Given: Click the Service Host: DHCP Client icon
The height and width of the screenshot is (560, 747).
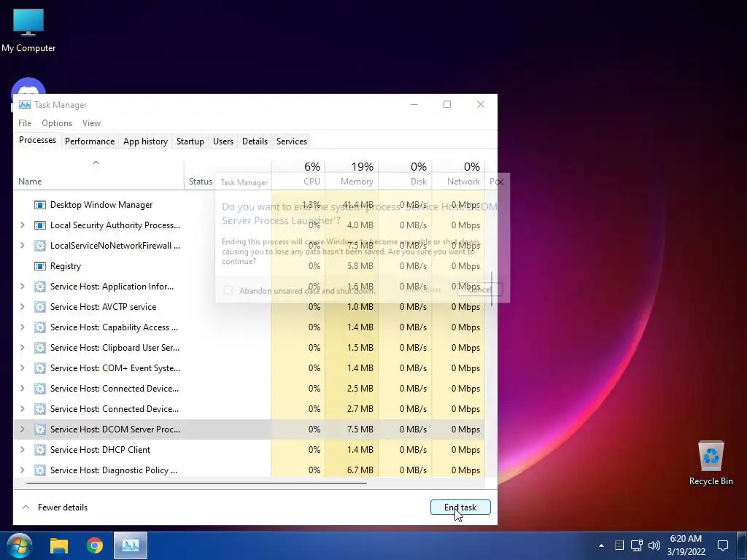Looking at the screenshot, I should pos(40,450).
